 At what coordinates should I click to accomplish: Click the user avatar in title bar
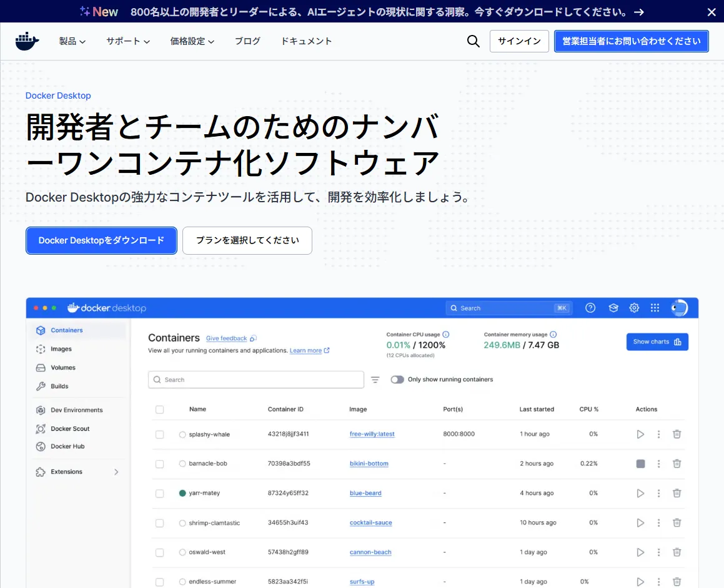[x=679, y=308]
